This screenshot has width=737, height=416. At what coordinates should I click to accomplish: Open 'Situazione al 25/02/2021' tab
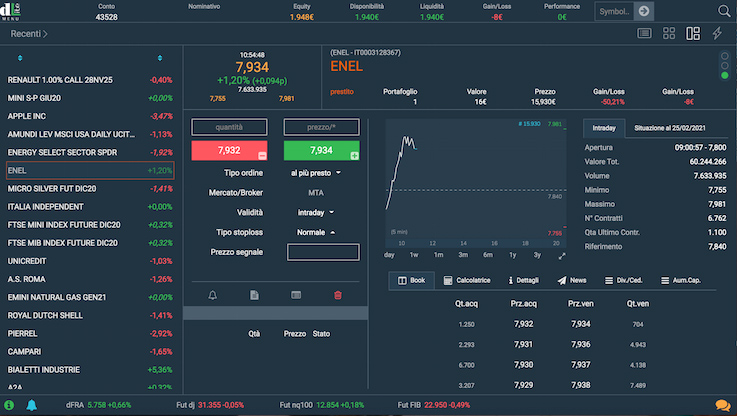coord(669,128)
